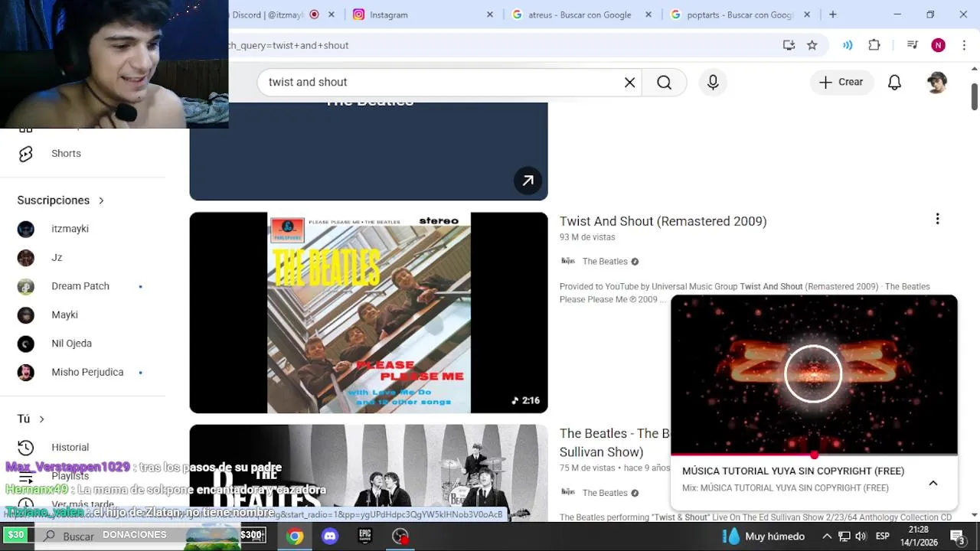Close the atreus search tab
This screenshot has height=551, width=980.
[648, 15]
